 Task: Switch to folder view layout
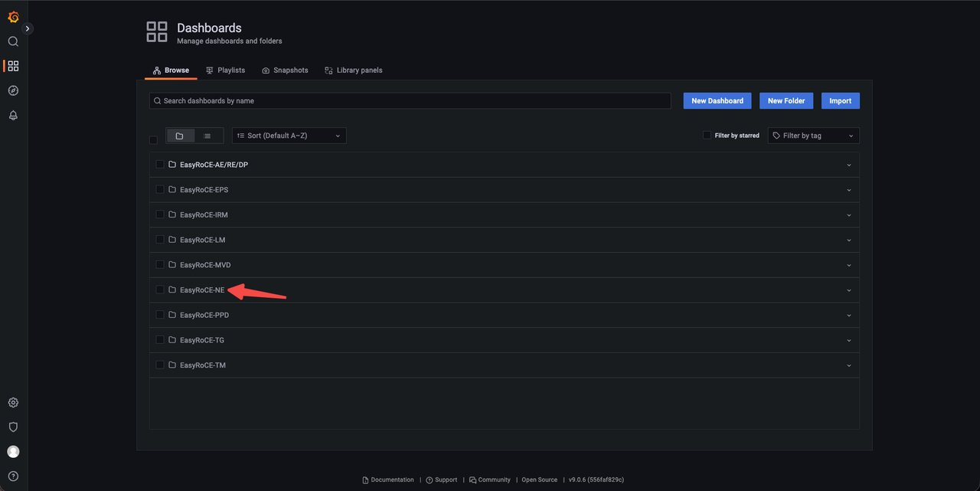[179, 136]
